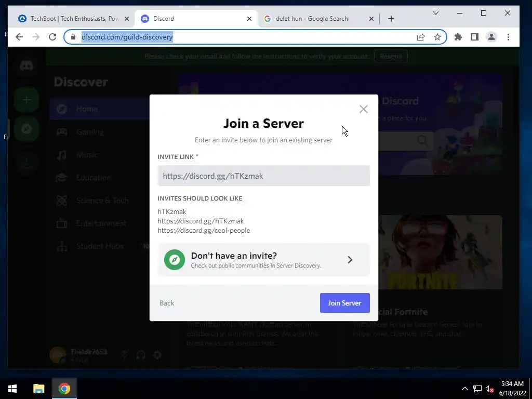This screenshot has height=399, width=532.
Task: Show hidden system tray icons
Action: (465, 389)
